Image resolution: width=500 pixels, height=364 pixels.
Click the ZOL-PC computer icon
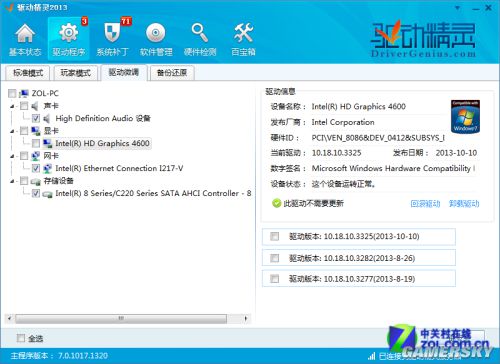click(24, 94)
